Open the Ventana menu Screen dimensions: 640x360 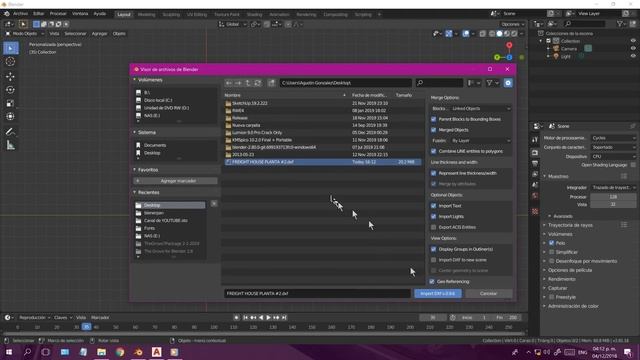click(80, 14)
